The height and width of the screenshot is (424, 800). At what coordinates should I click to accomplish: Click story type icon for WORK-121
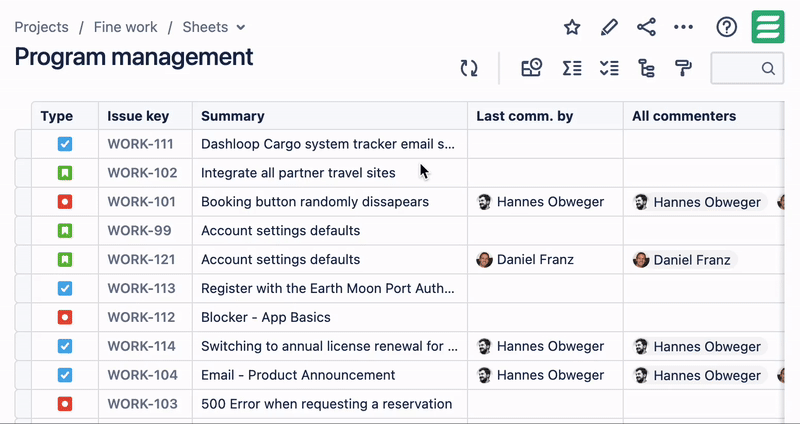click(65, 260)
